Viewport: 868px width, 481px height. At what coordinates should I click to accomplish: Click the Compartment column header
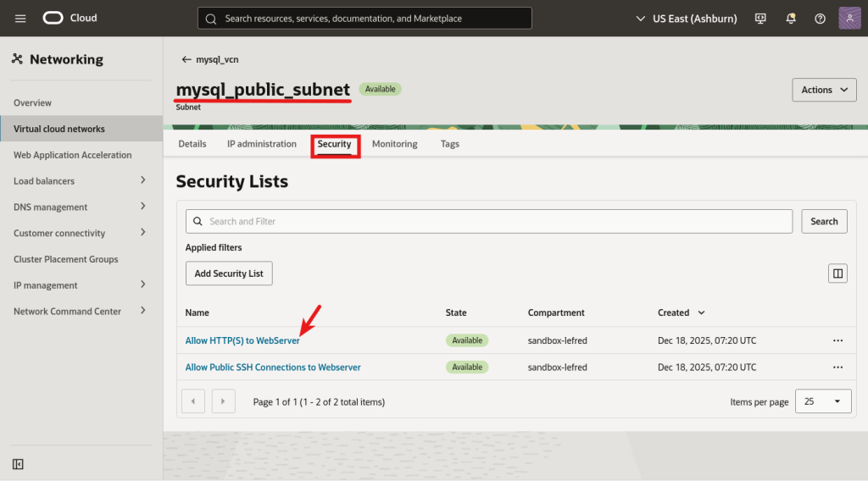click(x=556, y=312)
